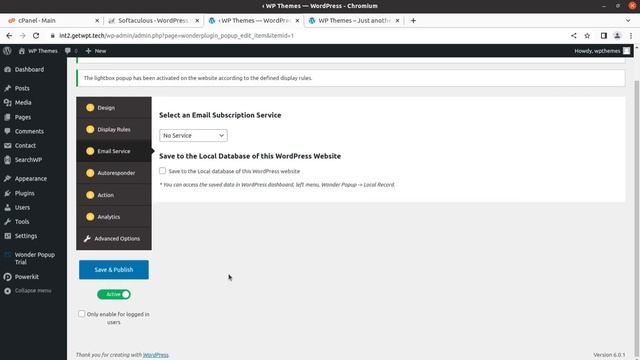Open the Display Rules tab
This screenshot has width=640, height=360.
pyautogui.click(x=114, y=129)
